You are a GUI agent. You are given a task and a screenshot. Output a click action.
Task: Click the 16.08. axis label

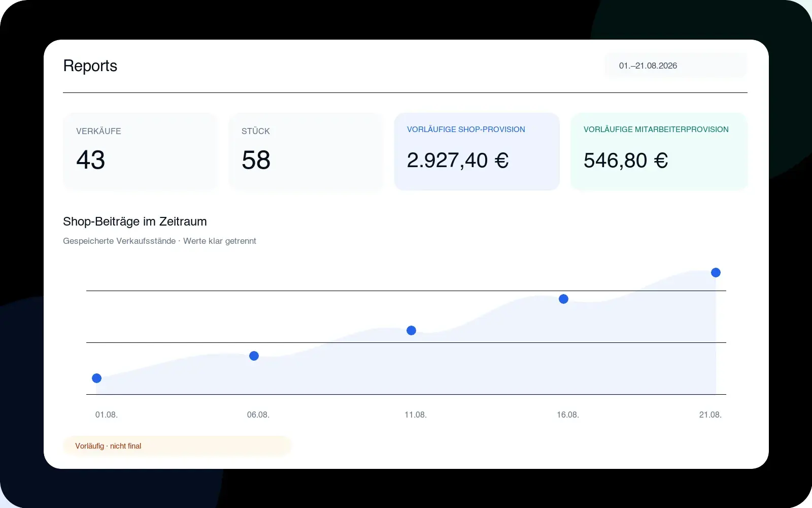(568, 415)
